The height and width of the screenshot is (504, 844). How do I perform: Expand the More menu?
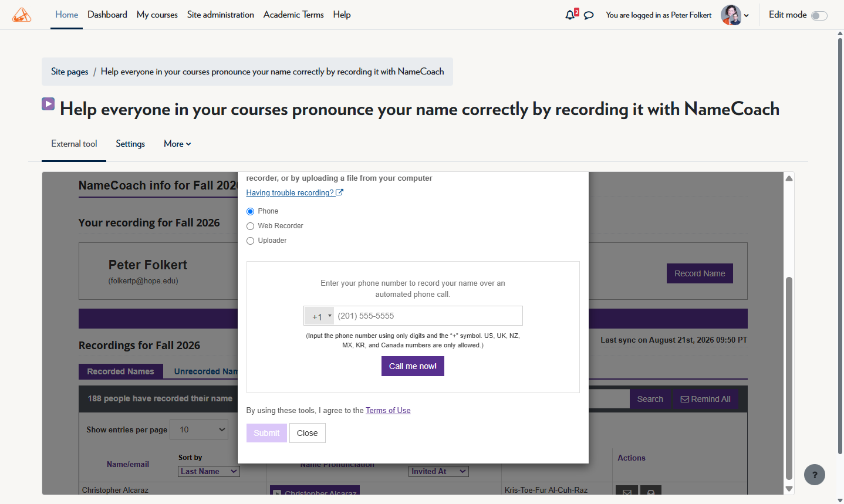coord(177,144)
